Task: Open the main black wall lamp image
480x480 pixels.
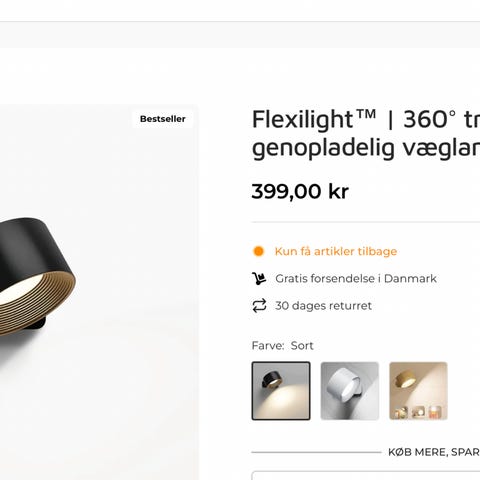Action: [x=99, y=292]
